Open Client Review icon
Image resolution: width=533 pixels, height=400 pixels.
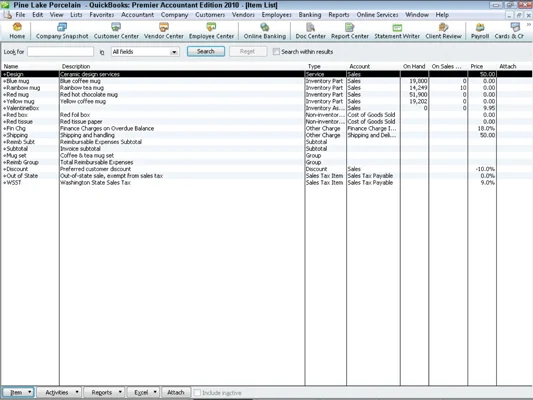(x=443, y=31)
